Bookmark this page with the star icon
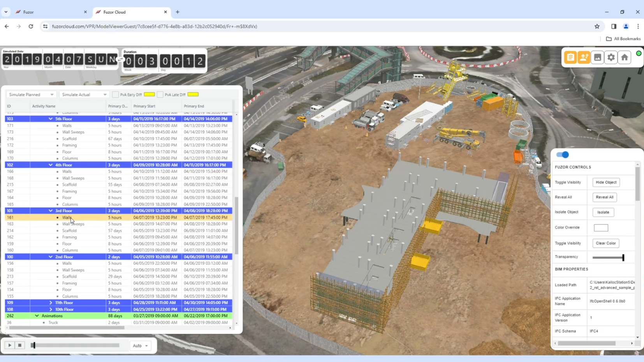 pyautogui.click(x=597, y=26)
